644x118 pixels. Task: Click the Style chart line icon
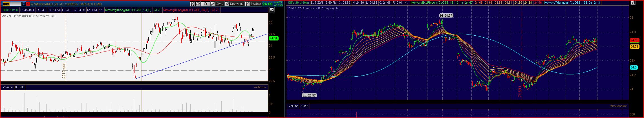(213, 4)
